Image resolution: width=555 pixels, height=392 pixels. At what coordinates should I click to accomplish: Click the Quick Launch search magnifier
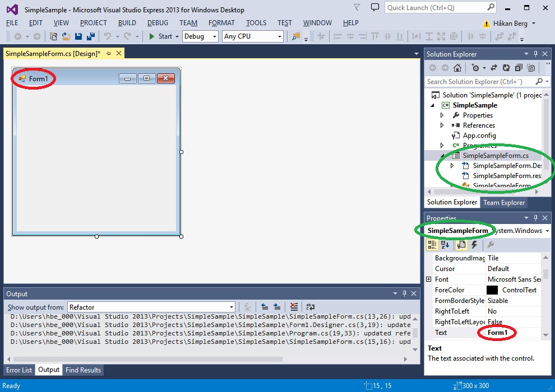click(491, 7)
